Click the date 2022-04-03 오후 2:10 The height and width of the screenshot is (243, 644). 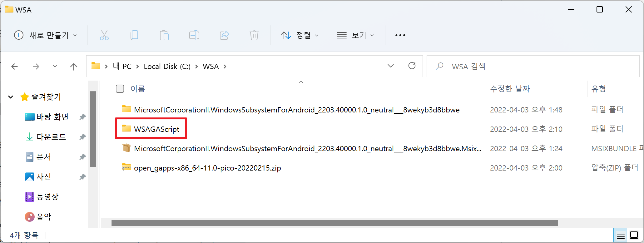tap(526, 129)
